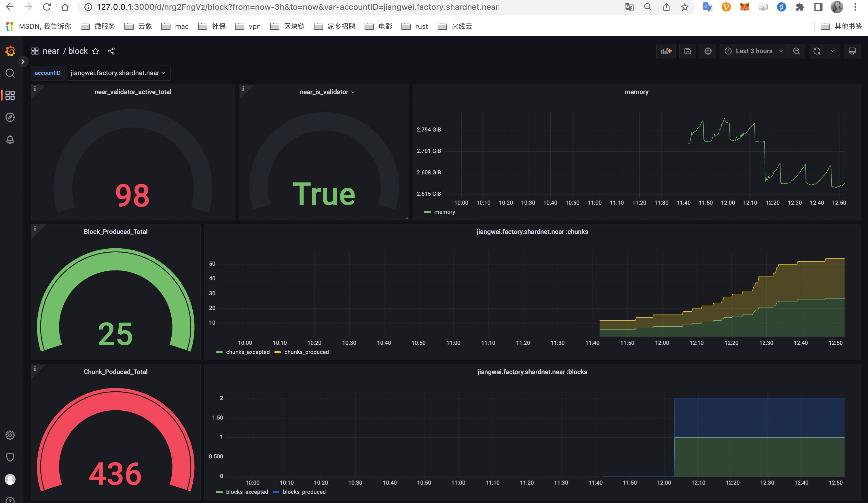Image resolution: width=868 pixels, height=503 pixels.
Task: Open dashboard settings gear
Action: point(708,51)
